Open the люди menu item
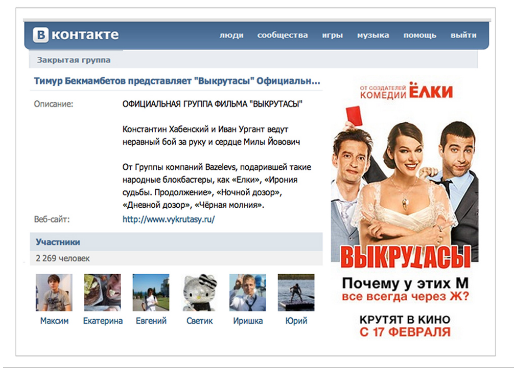 click(231, 35)
